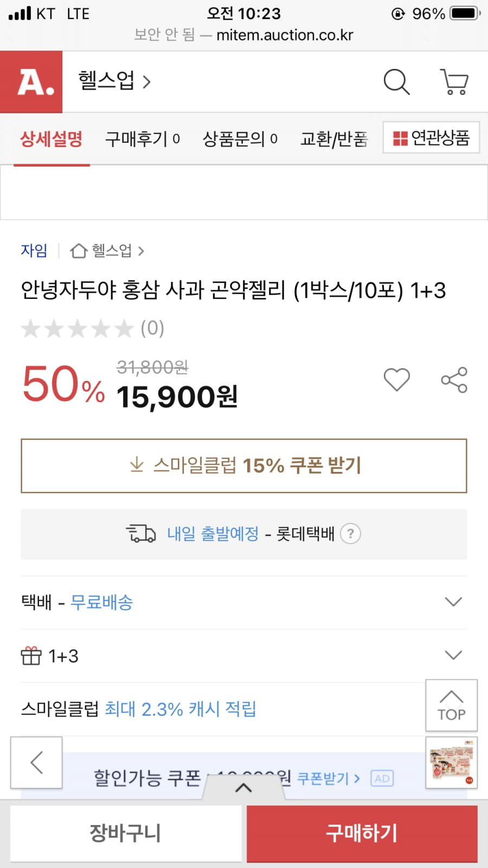Pull up the bottom panel chevron handle
The width and height of the screenshot is (488, 868).
(x=243, y=788)
